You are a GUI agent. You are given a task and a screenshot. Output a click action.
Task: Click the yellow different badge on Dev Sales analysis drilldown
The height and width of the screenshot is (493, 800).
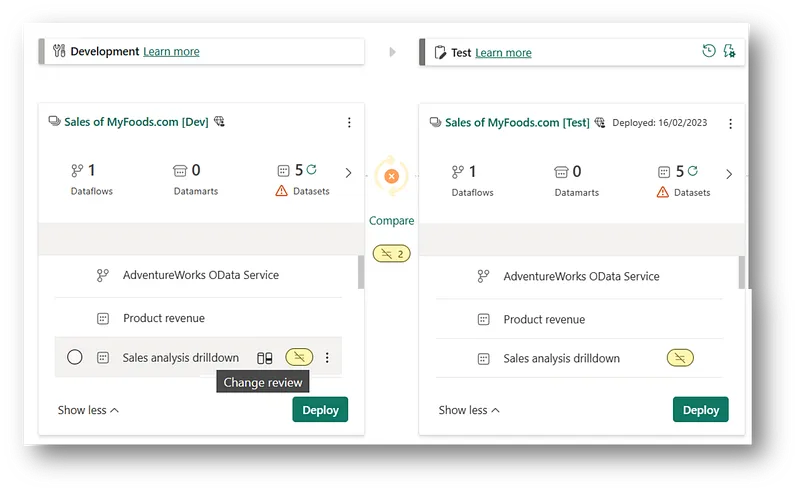pos(299,357)
